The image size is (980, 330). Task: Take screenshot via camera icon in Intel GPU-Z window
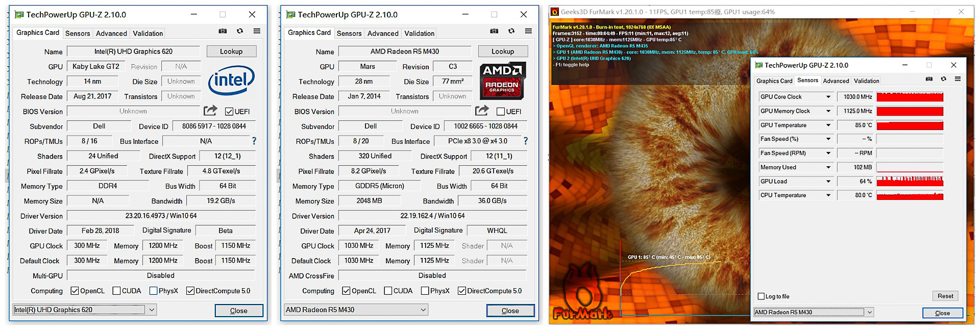[x=223, y=31]
